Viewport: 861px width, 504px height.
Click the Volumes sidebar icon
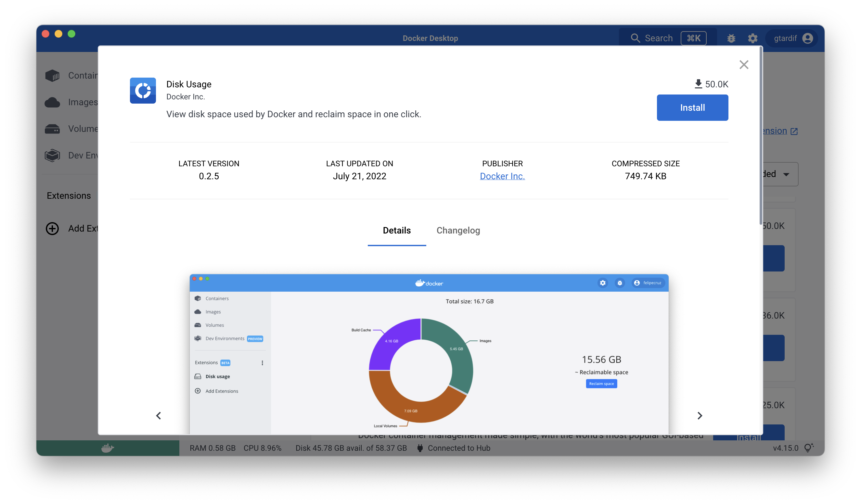click(x=52, y=127)
